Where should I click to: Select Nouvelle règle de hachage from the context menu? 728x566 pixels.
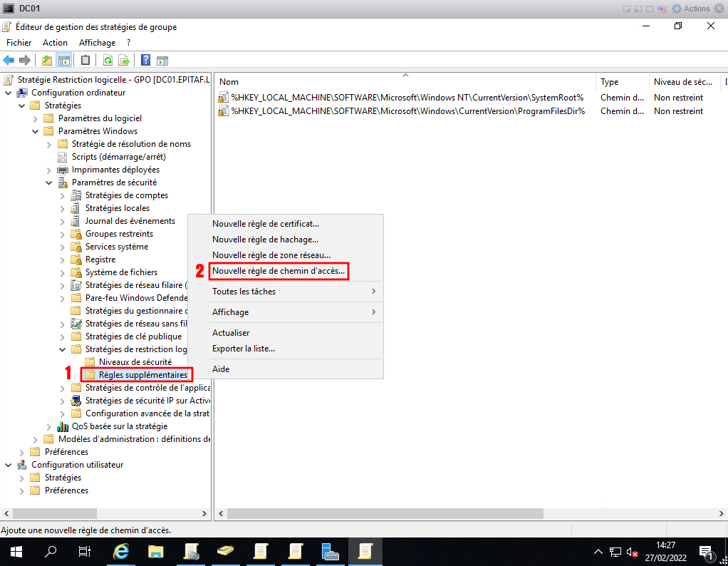(265, 240)
